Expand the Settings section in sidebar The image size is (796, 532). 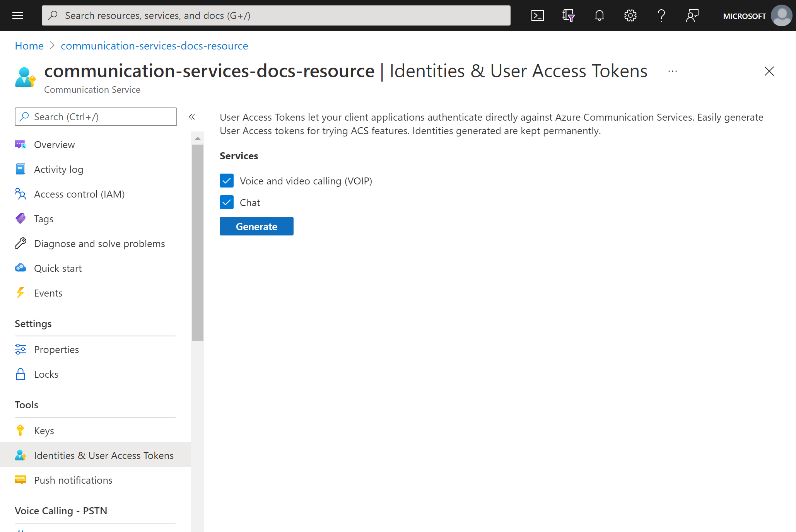click(32, 323)
